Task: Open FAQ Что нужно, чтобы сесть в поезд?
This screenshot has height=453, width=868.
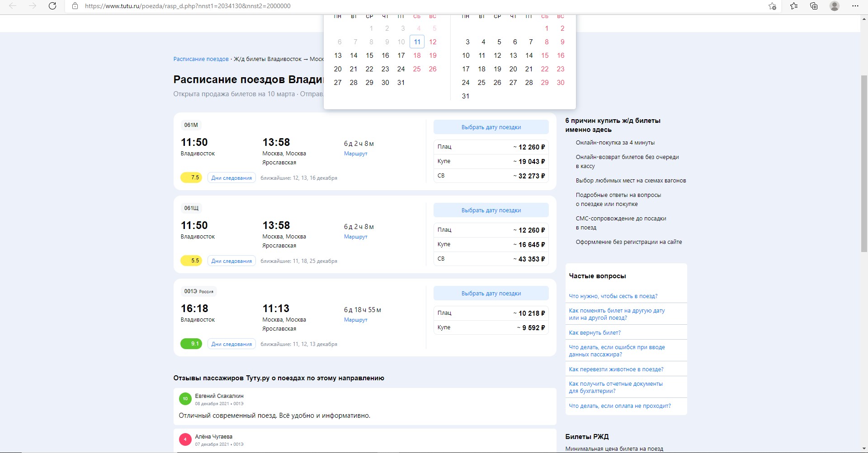Action: 613,296
